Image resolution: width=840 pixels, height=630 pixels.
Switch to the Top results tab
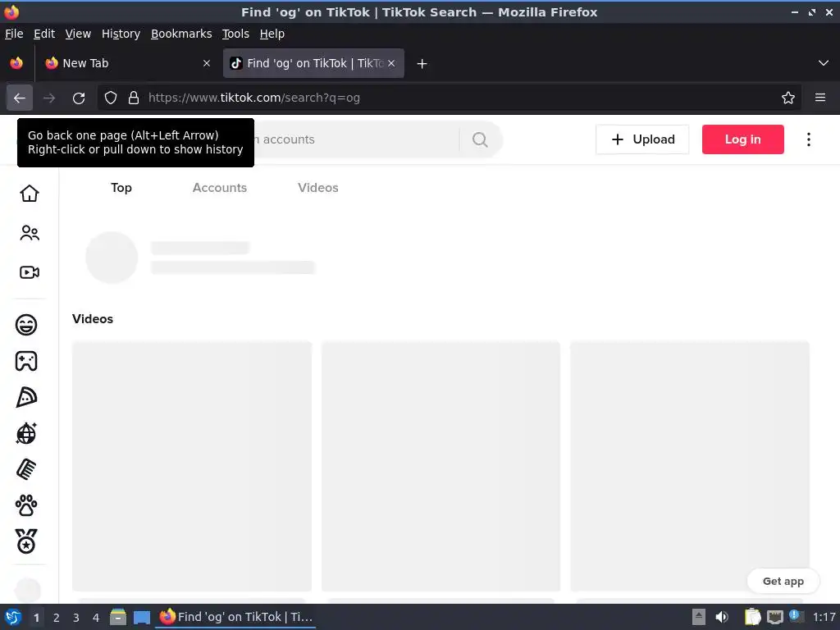121,188
